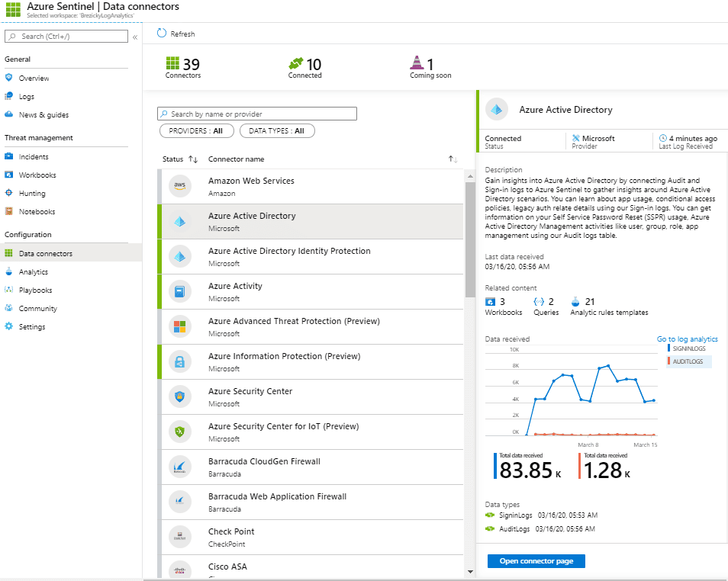Click the Settings gear icon

pyautogui.click(x=9, y=326)
